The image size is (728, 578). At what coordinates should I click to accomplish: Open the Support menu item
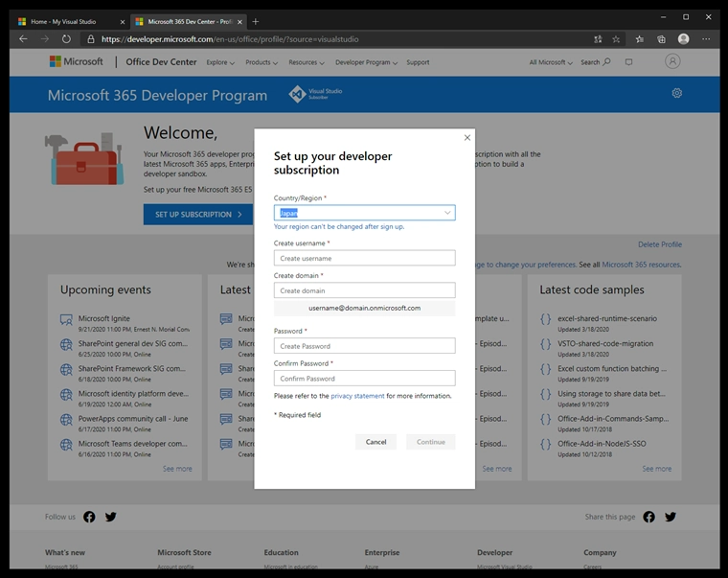pyautogui.click(x=418, y=62)
